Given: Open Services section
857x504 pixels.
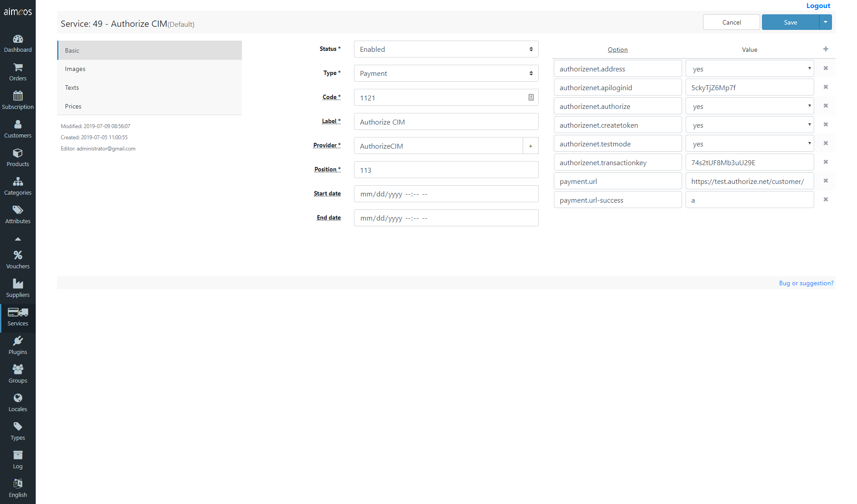Looking at the screenshot, I should click(18, 317).
